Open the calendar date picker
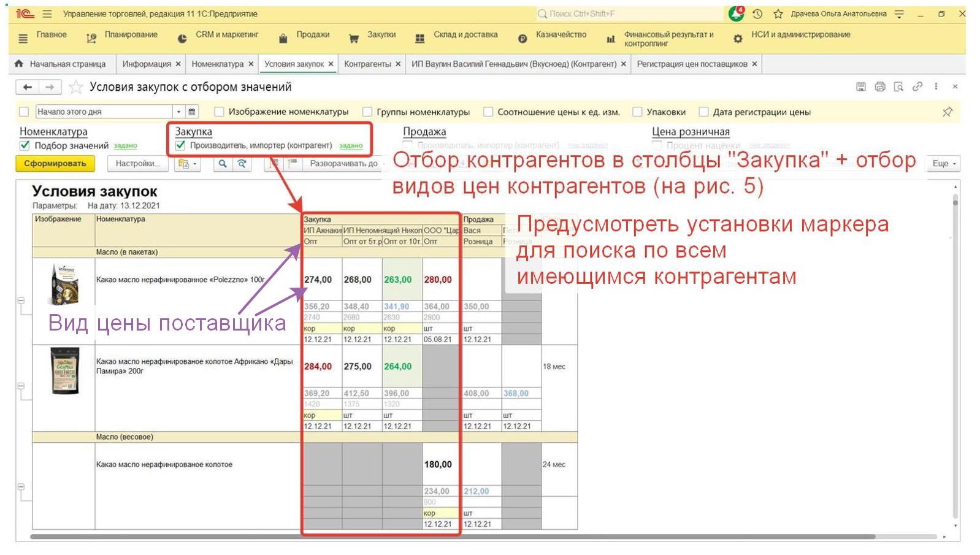Image resolution: width=980 pixels, height=555 pixels. pos(192,112)
